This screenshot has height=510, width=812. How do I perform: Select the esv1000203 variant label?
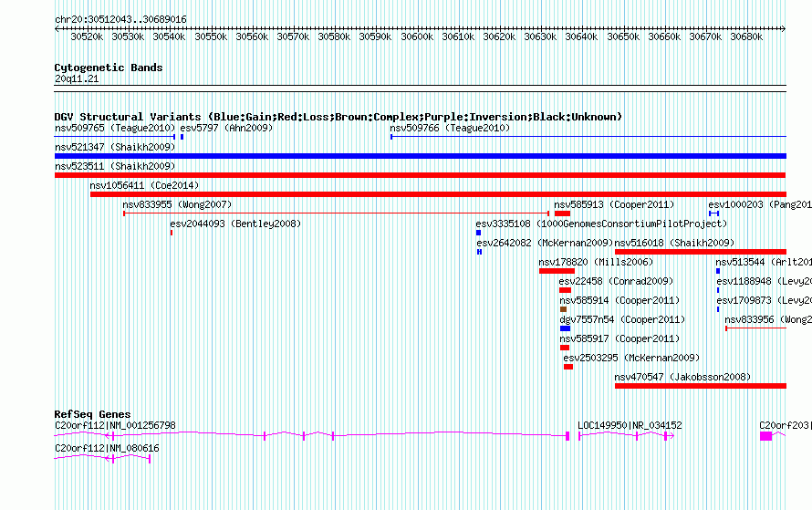click(760, 204)
